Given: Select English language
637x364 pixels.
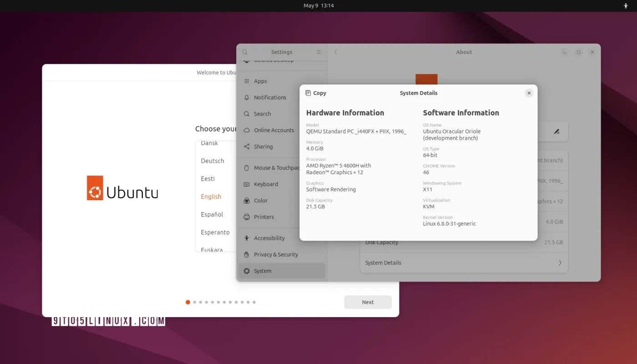Looking at the screenshot, I should (211, 197).
